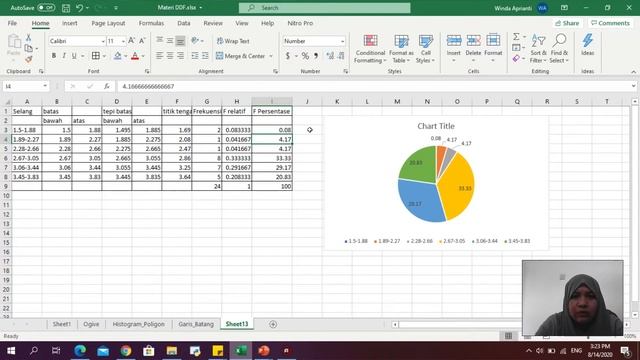The width and height of the screenshot is (640, 360).
Task: Click the Accounting dollar format icon
Action: pos(287,56)
